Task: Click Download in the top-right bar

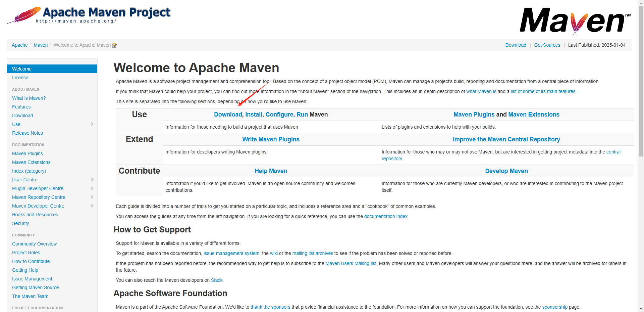Action: (516, 45)
